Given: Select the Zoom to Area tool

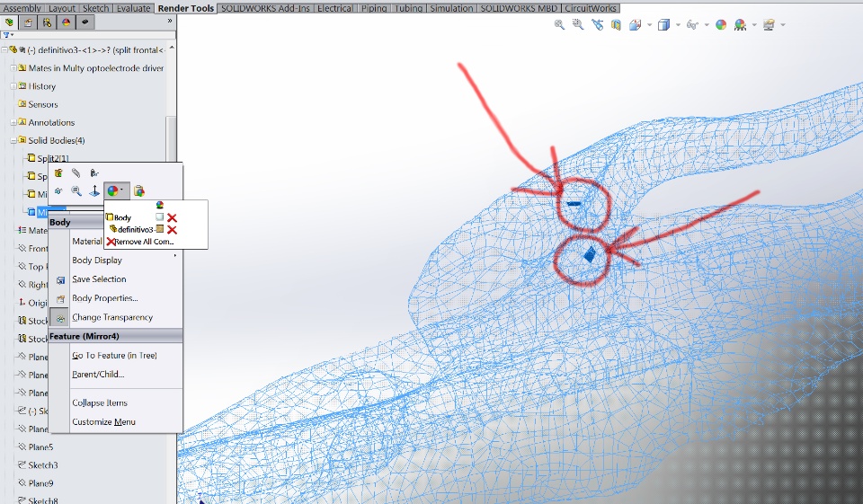Looking at the screenshot, I should click(578, 25).
